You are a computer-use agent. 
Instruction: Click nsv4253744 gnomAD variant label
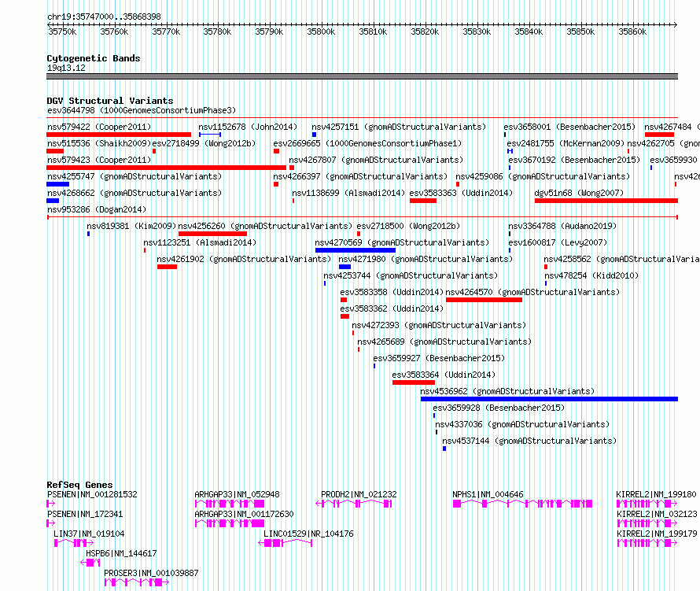click(411, 275)
